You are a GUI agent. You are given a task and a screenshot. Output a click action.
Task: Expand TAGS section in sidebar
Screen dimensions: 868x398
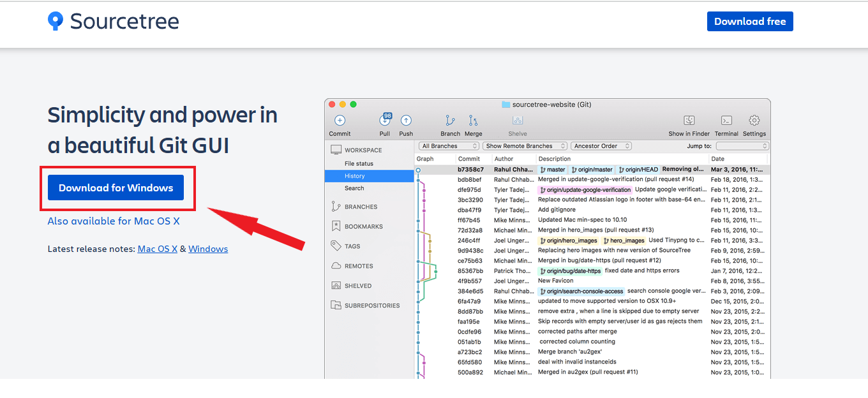tap(352, 246)
